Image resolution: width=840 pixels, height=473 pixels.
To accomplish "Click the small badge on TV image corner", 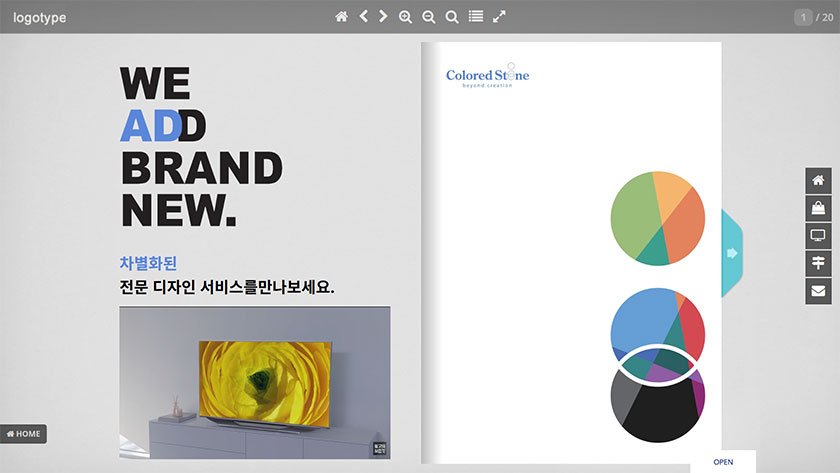I will click(379, 449).
